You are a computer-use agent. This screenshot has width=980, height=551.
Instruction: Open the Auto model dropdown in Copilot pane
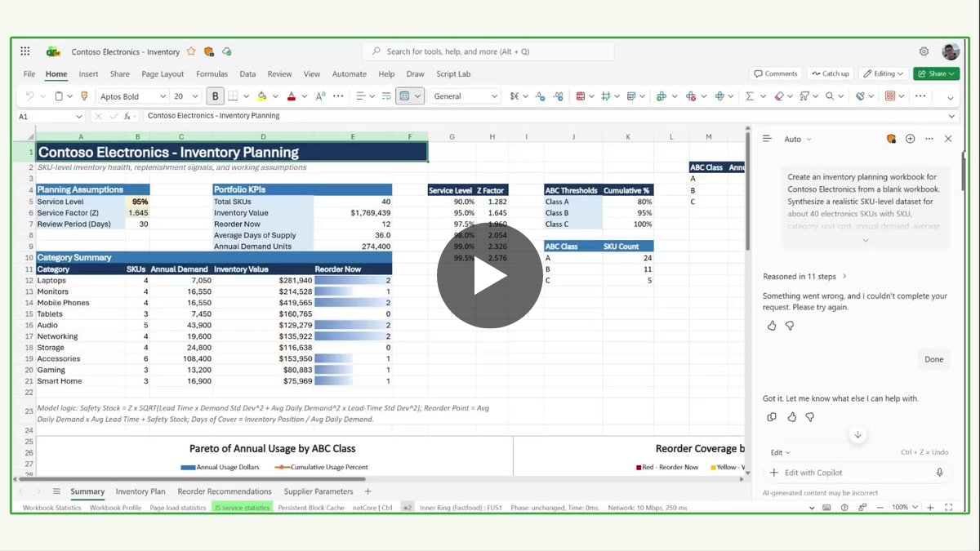pos(798,139)
